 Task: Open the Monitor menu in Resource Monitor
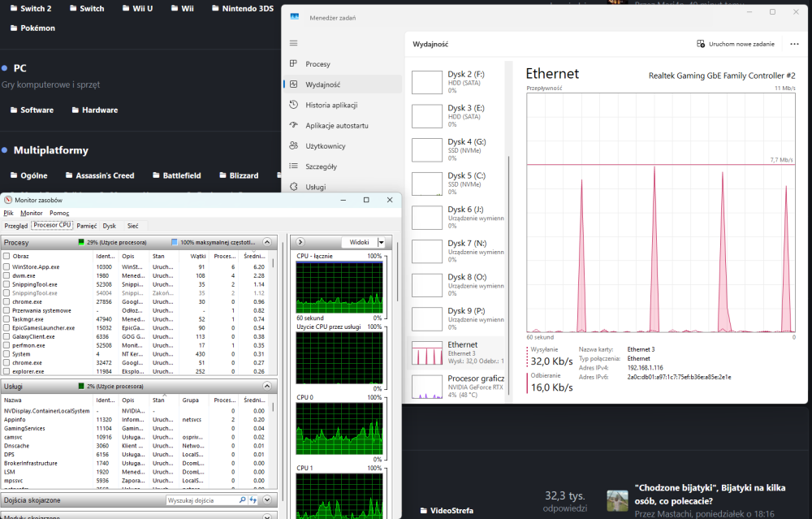point(32,213)
